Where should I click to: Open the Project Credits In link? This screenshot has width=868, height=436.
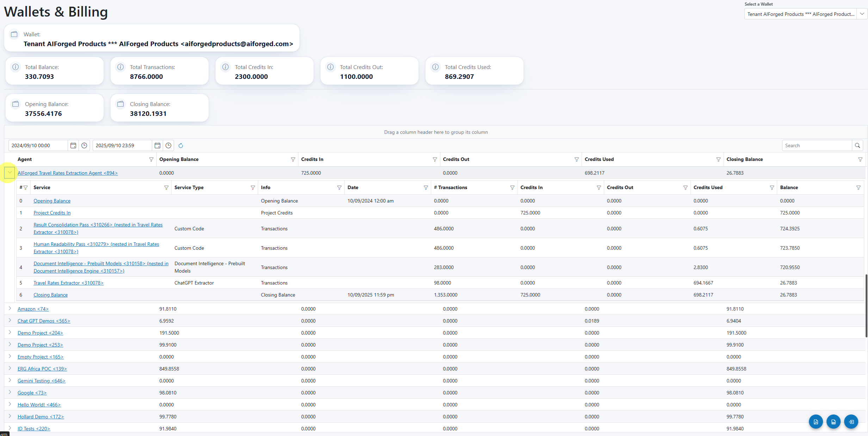click(52, 213)
